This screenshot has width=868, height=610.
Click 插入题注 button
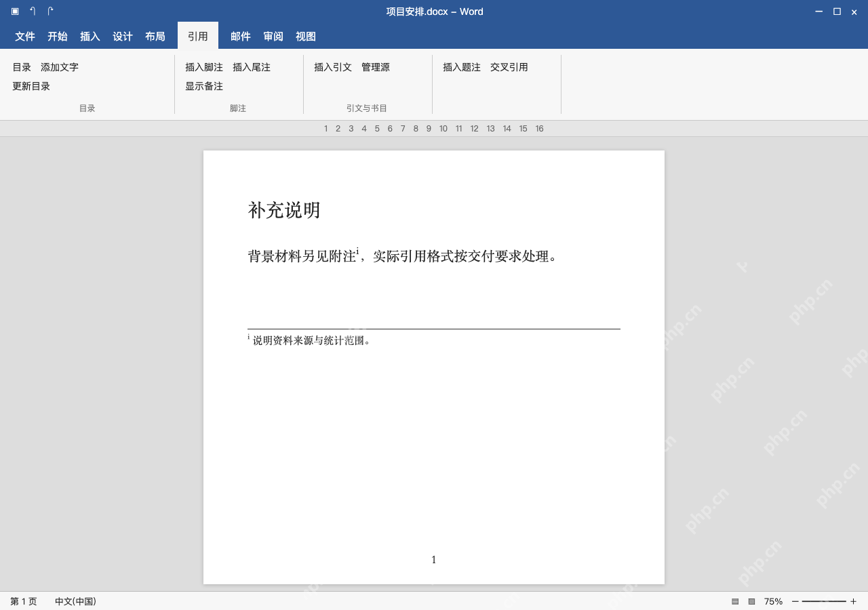point(462,67)
